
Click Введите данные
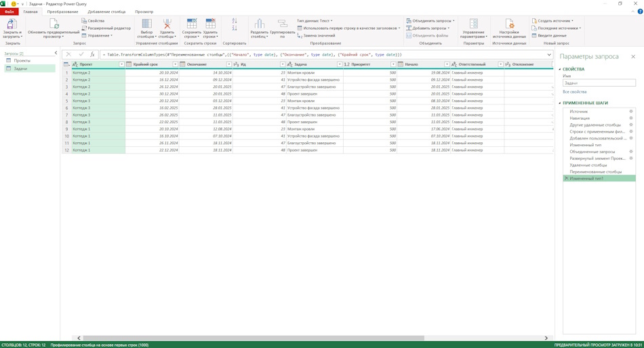tap(549, 35)
